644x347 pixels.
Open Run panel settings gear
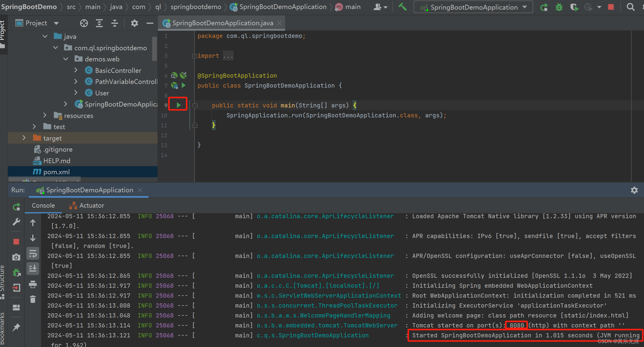coord(634,190)
